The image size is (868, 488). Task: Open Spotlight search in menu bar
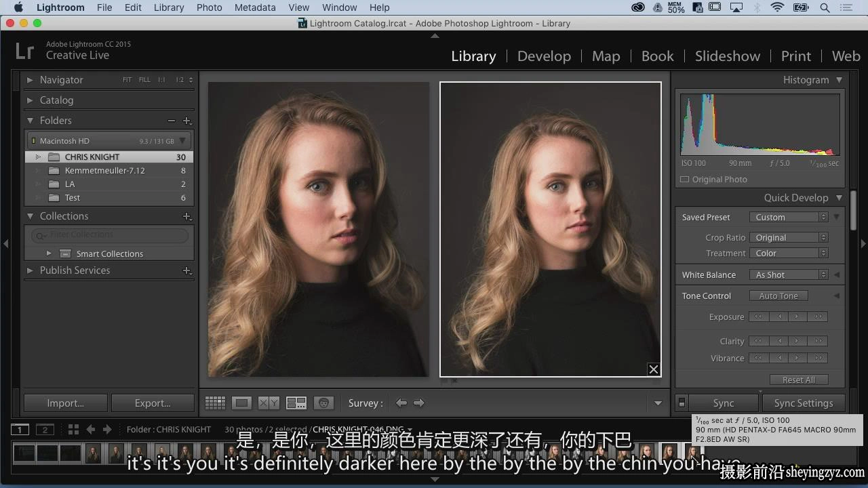tap(825, 7)
